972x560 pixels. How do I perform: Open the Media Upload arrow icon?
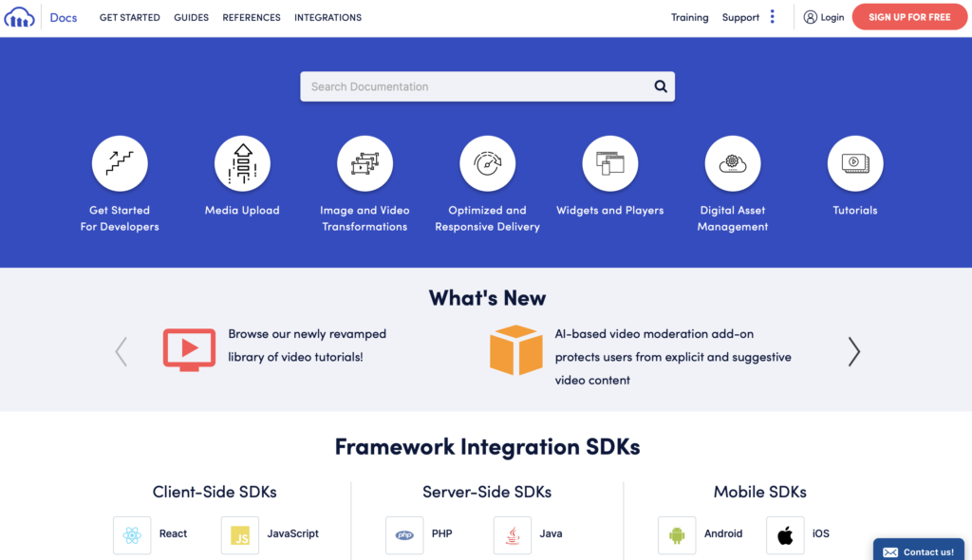pyautogui.click(x=242, y=163)
